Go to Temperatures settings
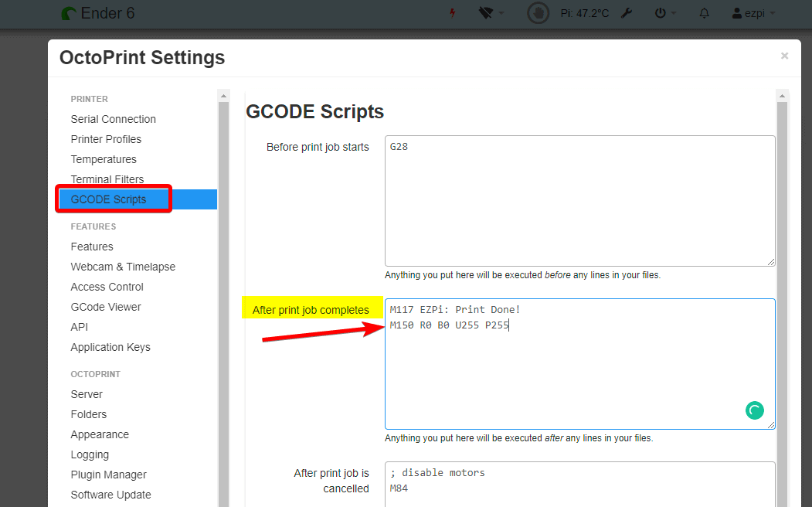Screen dimensions: 812x507 tap(104, 159)
